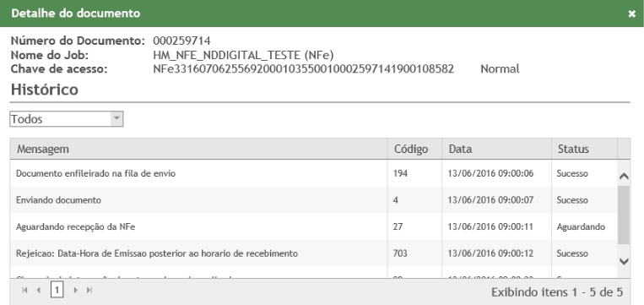Image resolution: width=644 pixels, height=305 pixels.
Task: Sort by the Status column header
Action: pyautogui.click(x=584, y=149)
